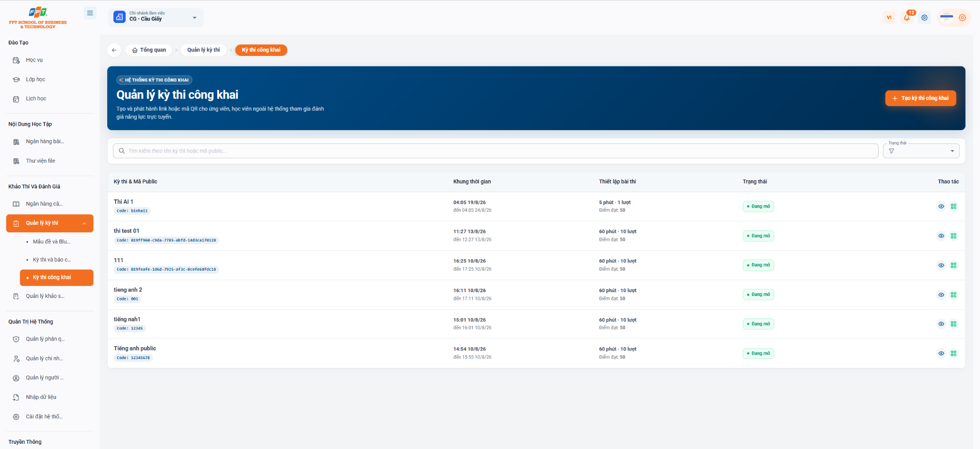Click the FPT School logo
This screenshot has height=449, width=980.
(x=38, y=18)
